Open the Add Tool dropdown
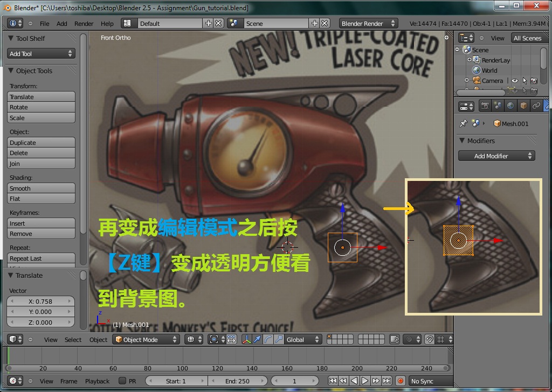 (x=41, y=53)
